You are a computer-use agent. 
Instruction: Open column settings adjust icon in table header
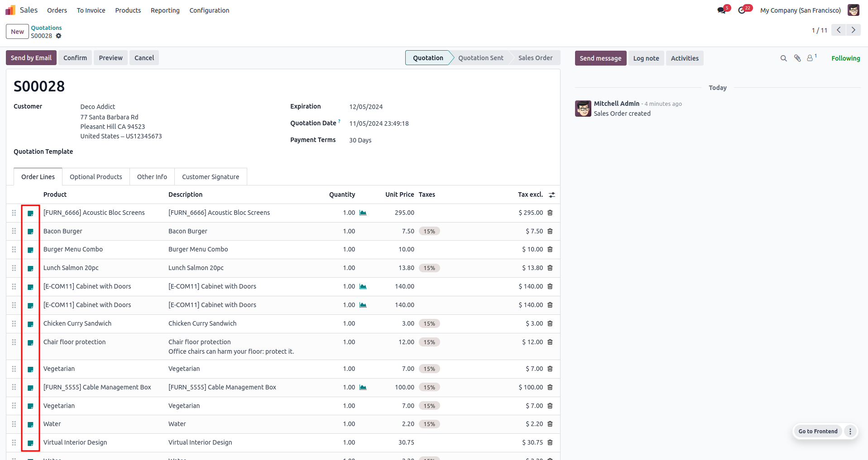[x=552, y=194]
